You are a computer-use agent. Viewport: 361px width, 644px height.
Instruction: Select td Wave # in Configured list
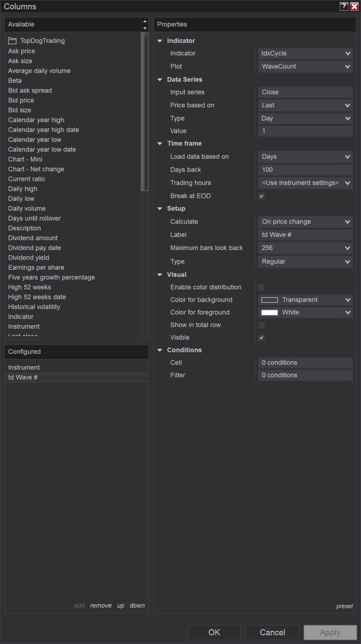[x=23, y=377]
